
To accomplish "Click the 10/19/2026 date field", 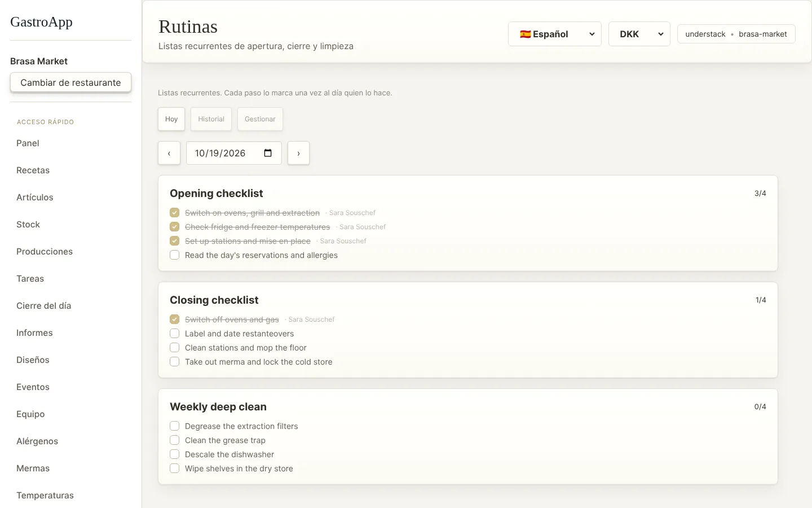I will [234, 153].
